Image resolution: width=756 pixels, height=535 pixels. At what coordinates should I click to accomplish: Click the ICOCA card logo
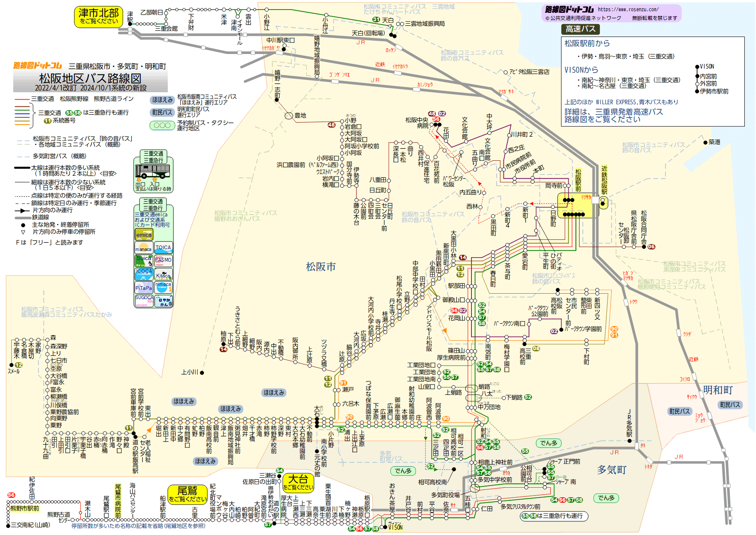click(144, 274)
